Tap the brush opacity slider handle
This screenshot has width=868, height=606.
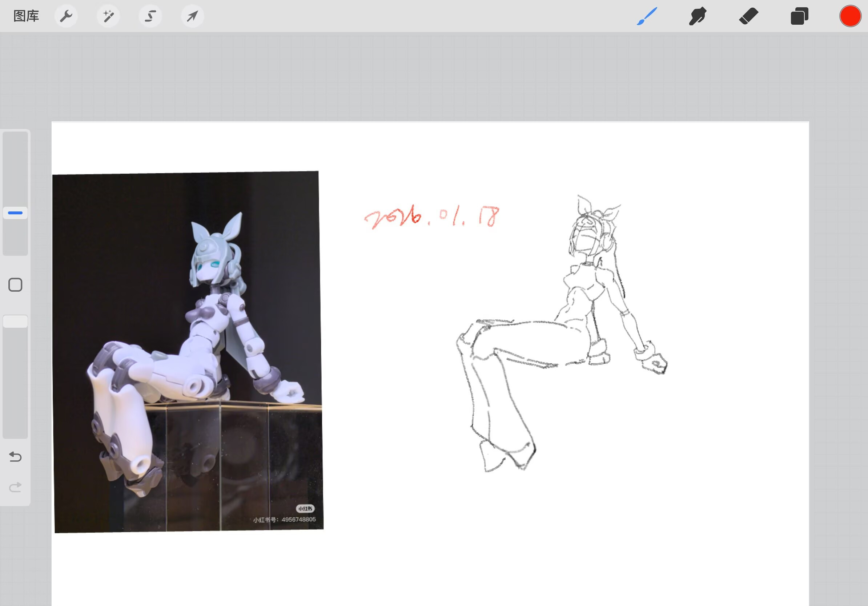[15, 322]
